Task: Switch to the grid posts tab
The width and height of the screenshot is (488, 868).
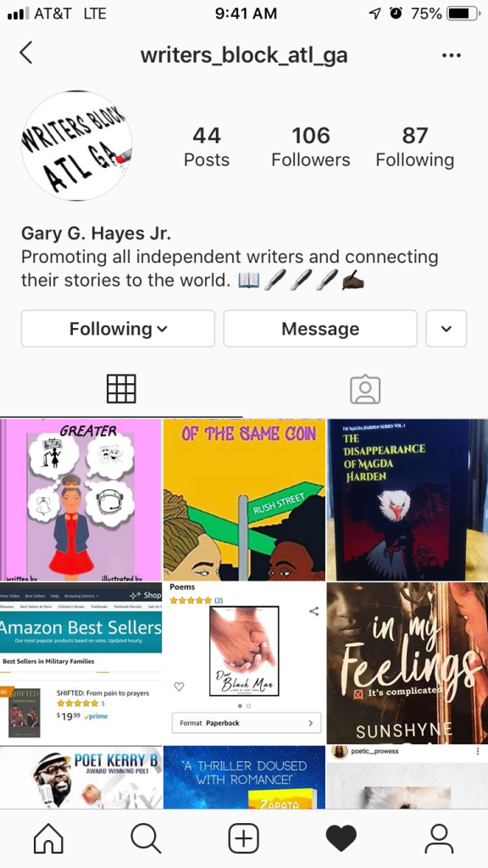Action: pyautogui.click(x=121, y=388)
